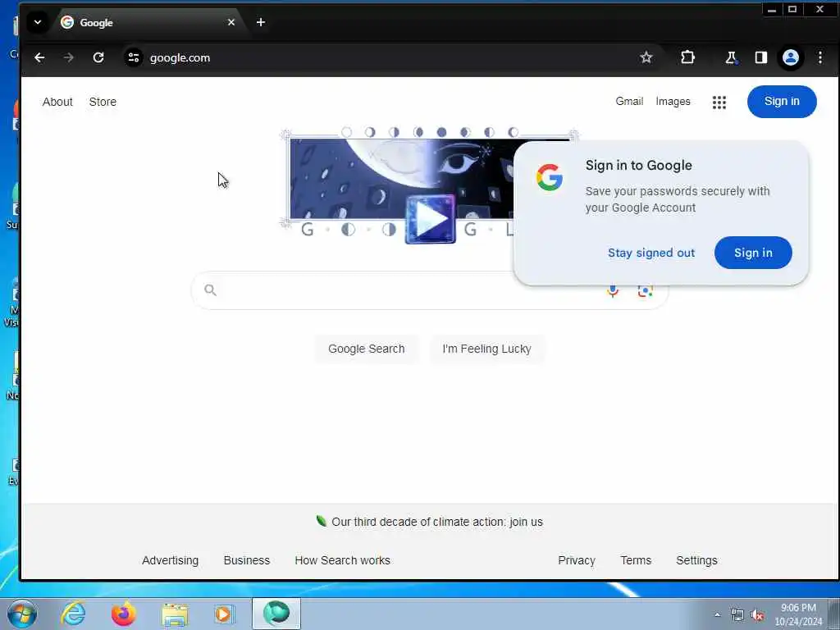Select the active browser taskbar icon
Image resolution: width=840 pixels, height=630 pixels.
click(276, 614)
